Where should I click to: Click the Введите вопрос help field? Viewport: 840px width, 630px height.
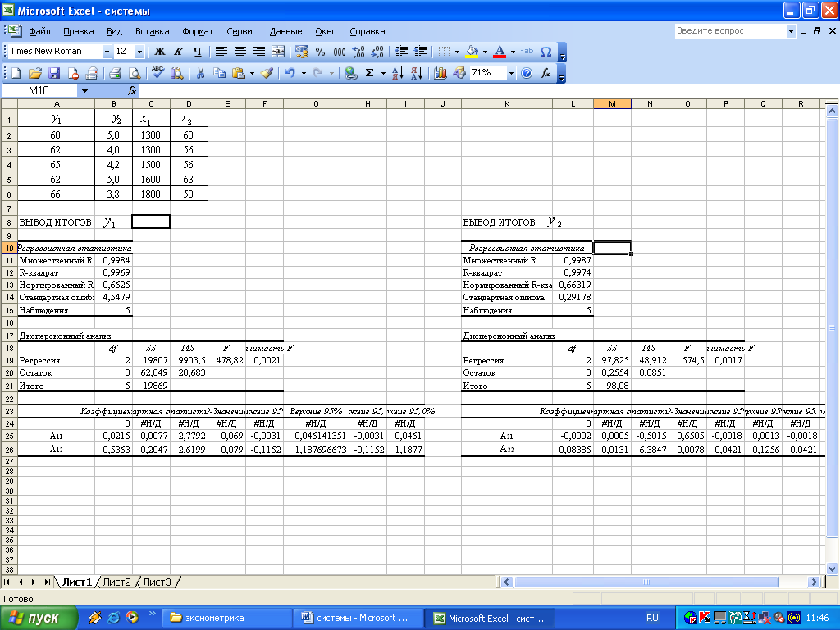tap(731, 30)
